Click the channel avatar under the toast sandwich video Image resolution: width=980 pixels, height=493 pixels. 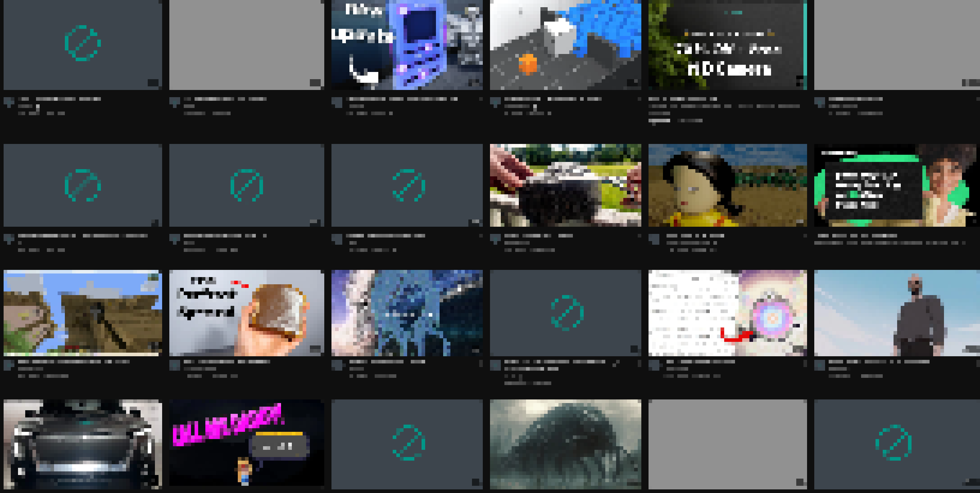coord(175,365)
